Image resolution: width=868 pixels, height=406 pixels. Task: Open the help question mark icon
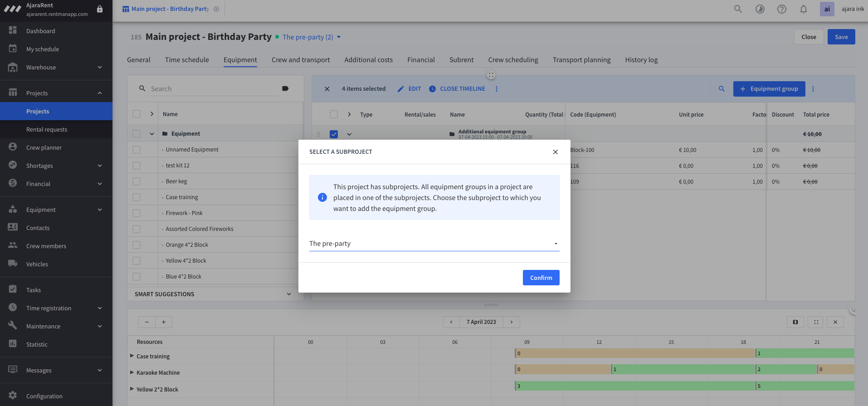[782, 9]
